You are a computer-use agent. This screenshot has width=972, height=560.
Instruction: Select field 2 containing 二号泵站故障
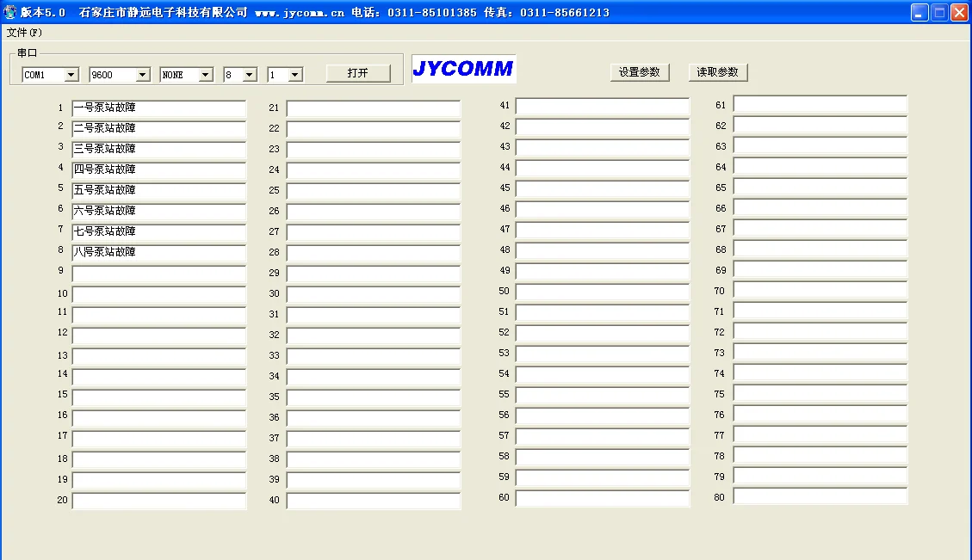(158, 129)
